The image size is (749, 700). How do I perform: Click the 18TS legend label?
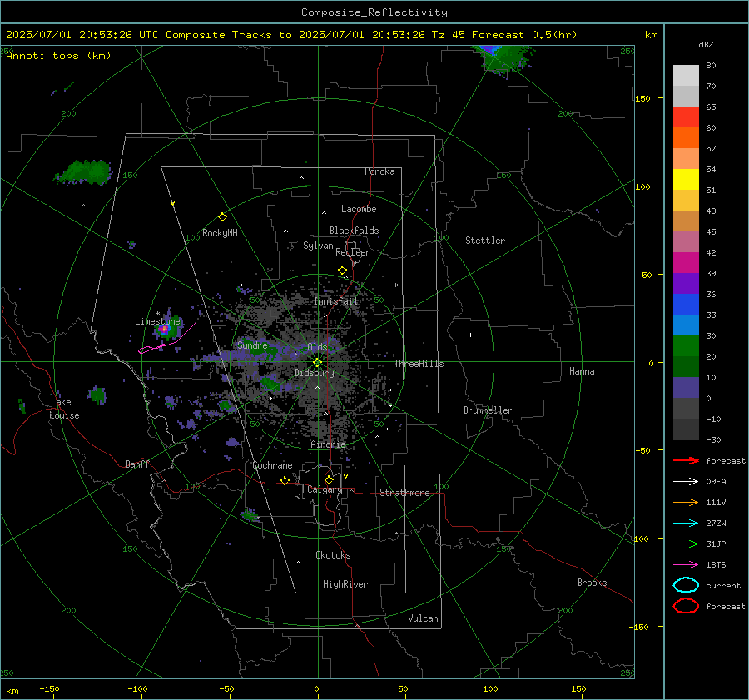coord(716,565)
